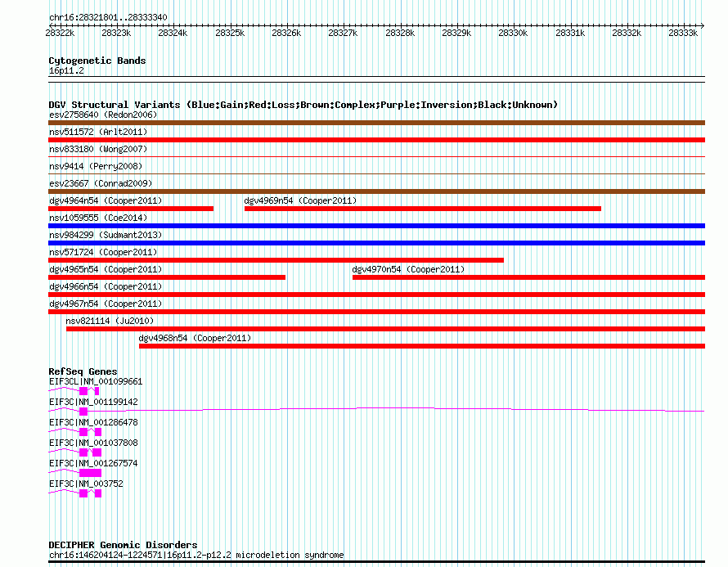Open the nsv571724 (Cooper2011) variant label

[103, 252]
